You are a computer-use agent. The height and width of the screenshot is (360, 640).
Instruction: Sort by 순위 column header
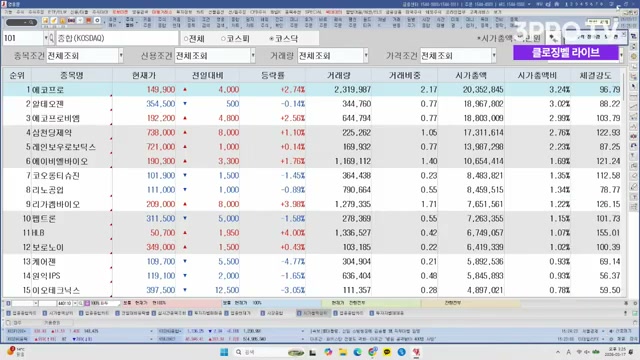click(x=17, y=76)
